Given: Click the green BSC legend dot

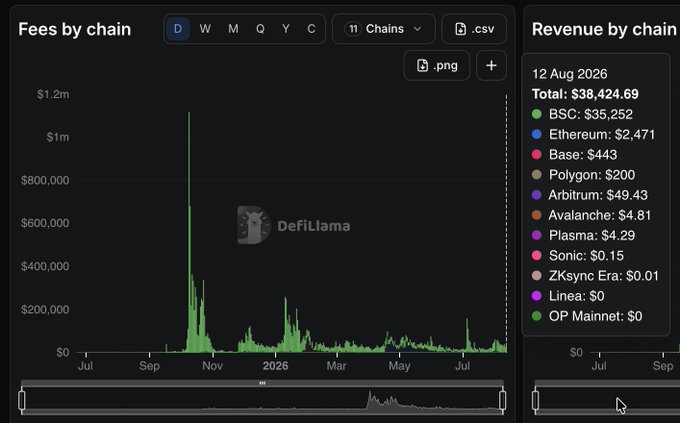Looking at the screenshot, I should [536, 114].
